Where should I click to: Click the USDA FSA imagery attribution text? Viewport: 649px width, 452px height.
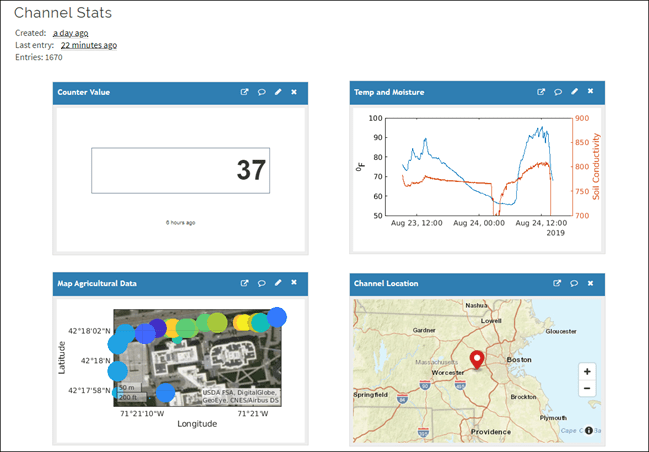point(240,396)
